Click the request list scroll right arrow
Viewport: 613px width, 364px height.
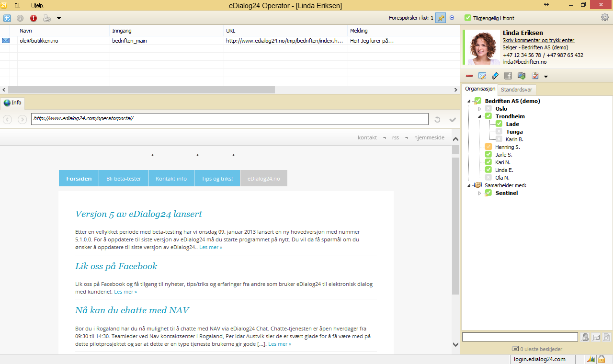point(456,90)
